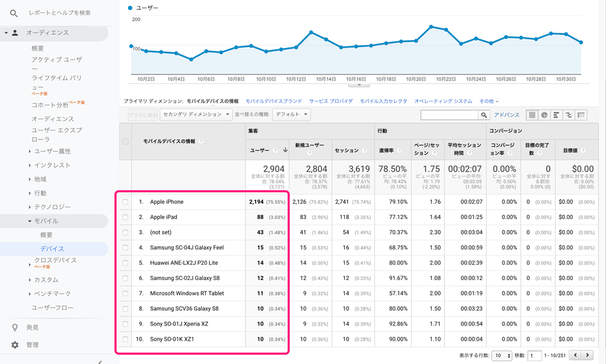Open Sony SO-01J Xperia XZ link
Screen dimensions: 606x364
(x=179, y=324)
